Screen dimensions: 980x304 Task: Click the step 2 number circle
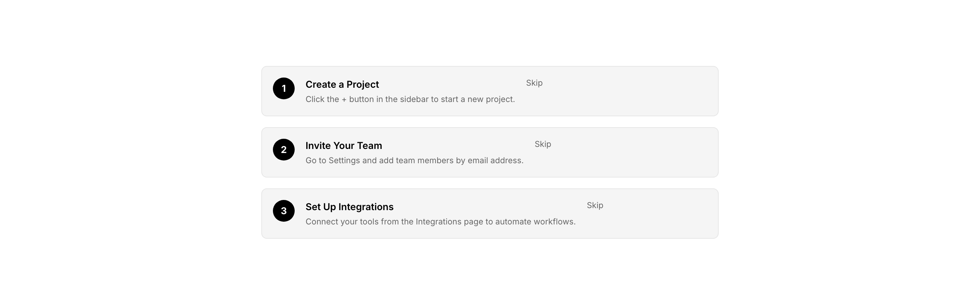point(283,150)
